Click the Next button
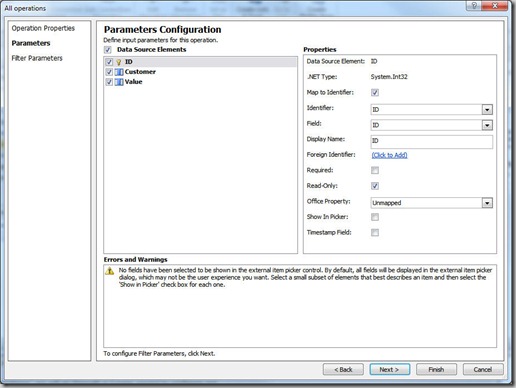Screen dimensions: 516x388 click(390, 370)
